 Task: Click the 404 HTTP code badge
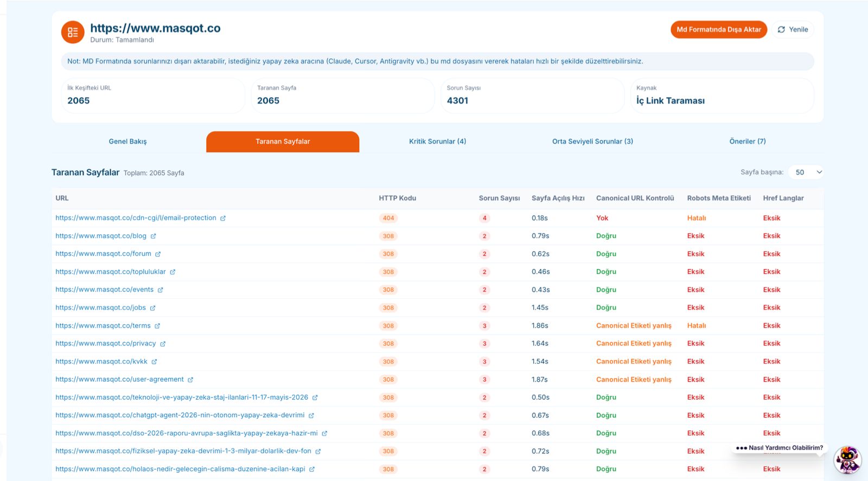[x=388, y=218]
